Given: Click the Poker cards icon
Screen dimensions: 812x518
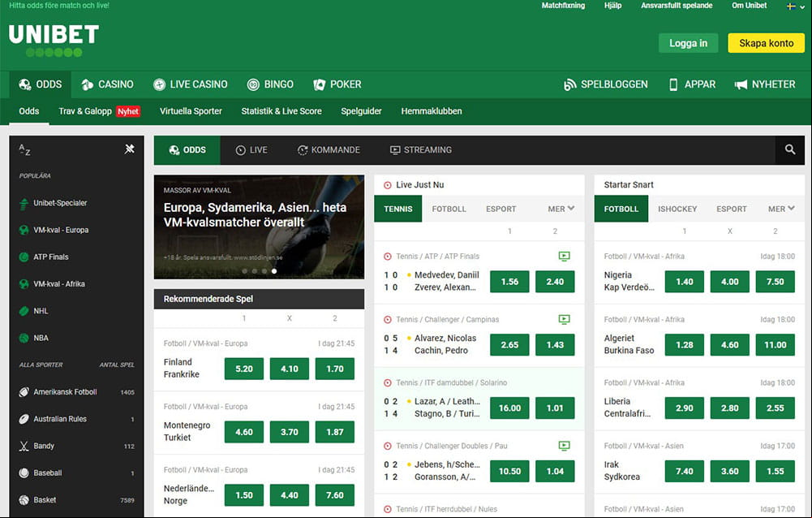Looking at the screenshot, I should pyautogui.click(x=319, y=84).
